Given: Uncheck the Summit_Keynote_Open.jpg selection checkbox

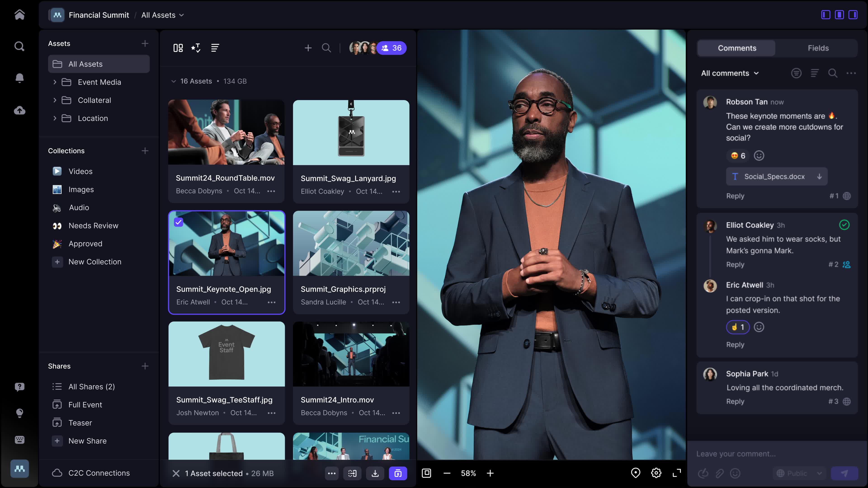Looking at the screenshot, I should coord(179,222).
